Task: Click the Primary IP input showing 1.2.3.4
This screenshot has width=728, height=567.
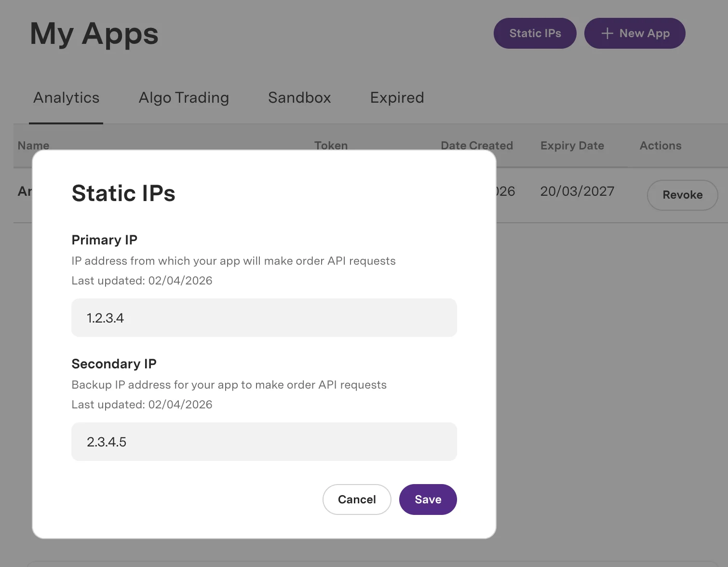Action: pos(264,318)
